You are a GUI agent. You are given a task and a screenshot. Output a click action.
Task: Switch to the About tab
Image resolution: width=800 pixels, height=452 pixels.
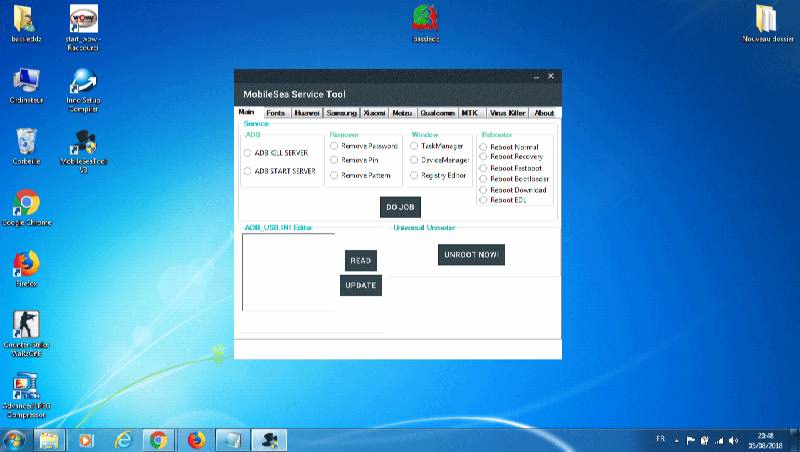pyautogui.click(x=544, y=113)
